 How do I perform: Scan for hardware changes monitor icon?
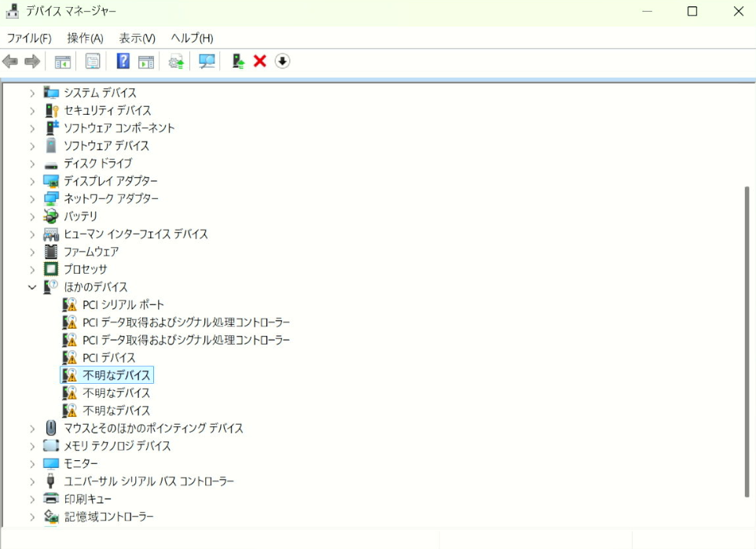(x=207, y=61)
